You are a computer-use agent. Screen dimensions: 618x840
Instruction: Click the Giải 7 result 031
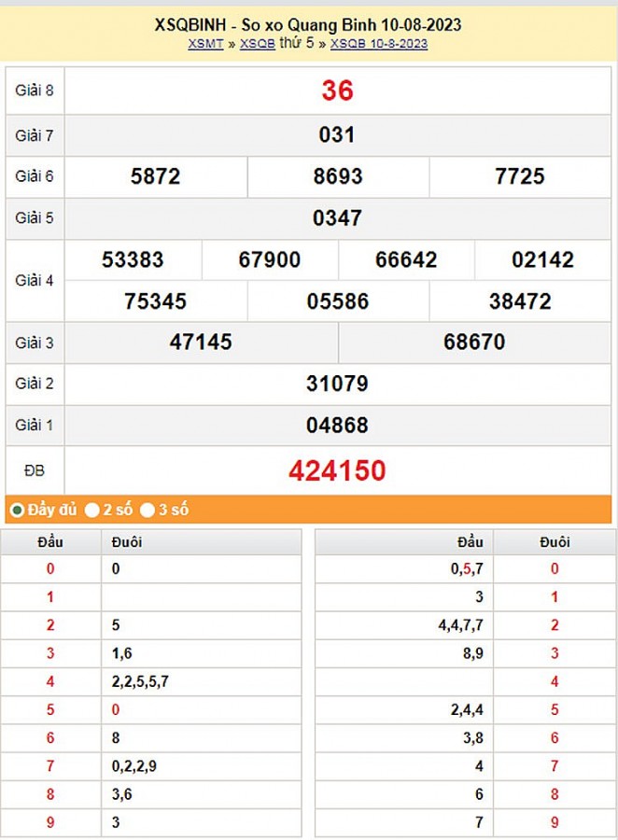coord(337,135)
